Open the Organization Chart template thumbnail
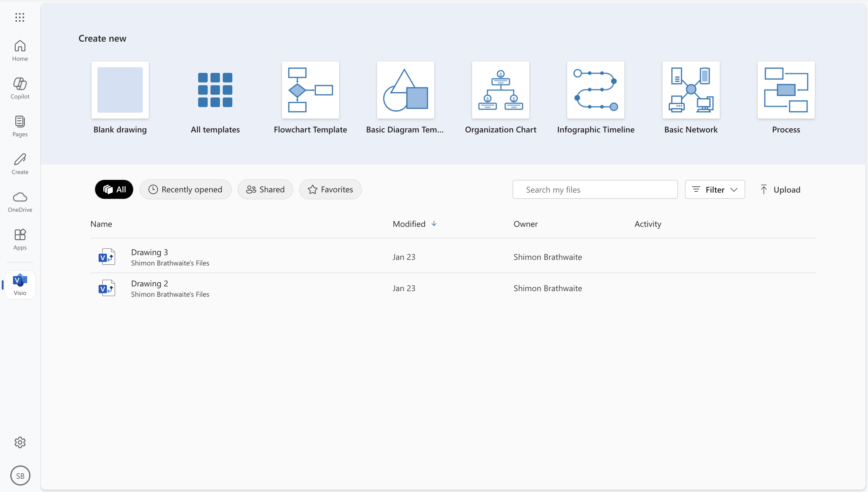 click(500, 90)
